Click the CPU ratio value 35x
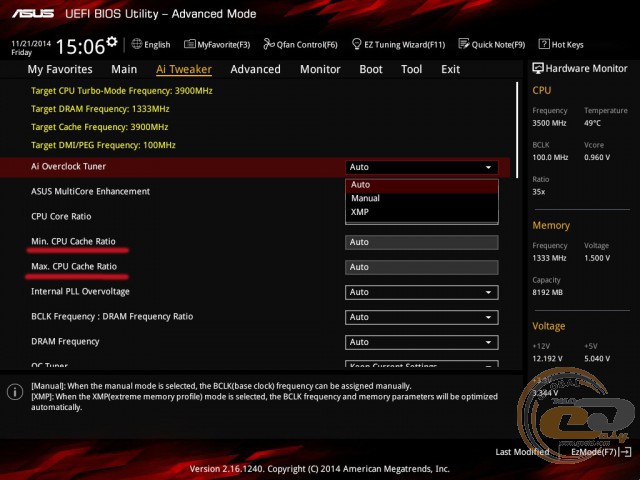 [x=538, y=192]
